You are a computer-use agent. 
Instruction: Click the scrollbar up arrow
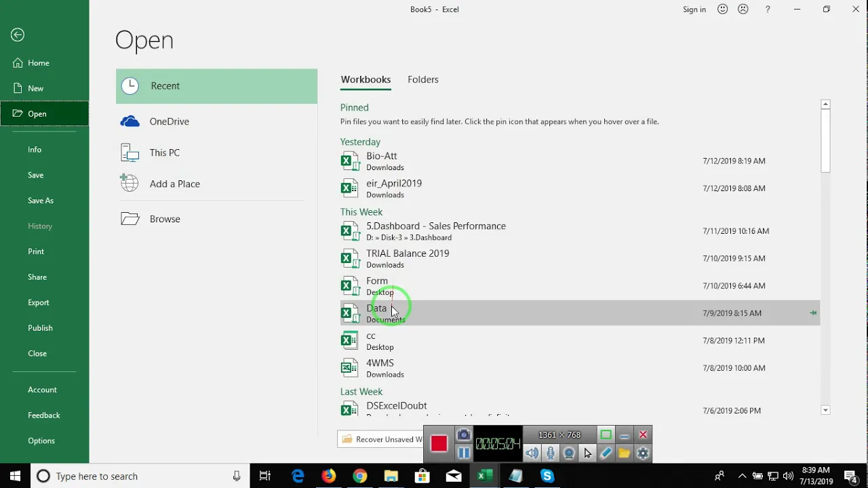coord(825,104)
